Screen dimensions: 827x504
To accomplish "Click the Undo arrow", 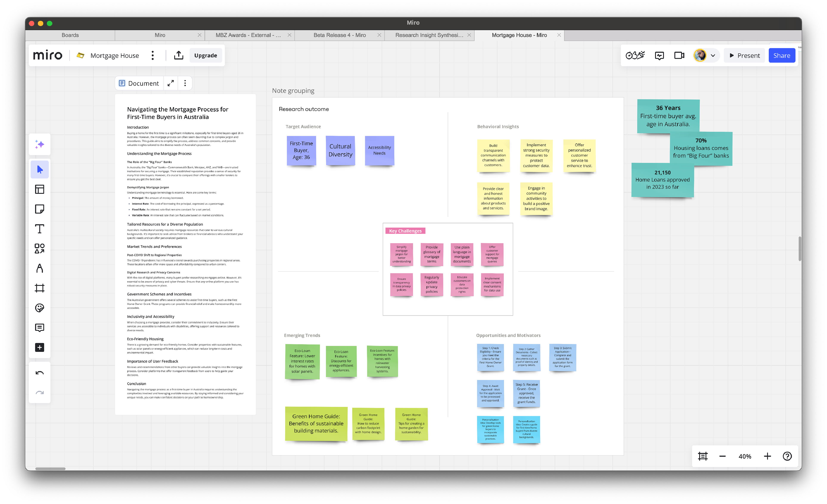I will pyautogui.click(x=40, y=373).
